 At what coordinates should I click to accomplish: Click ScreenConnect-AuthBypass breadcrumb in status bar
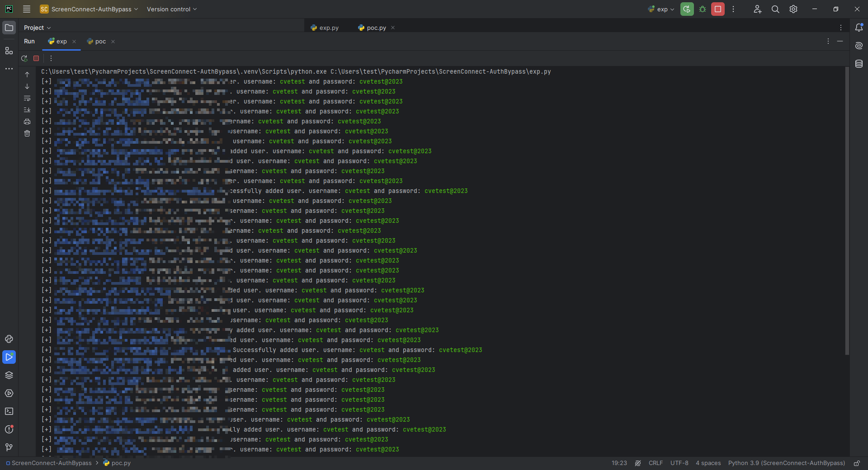click(x=49, y=463)
